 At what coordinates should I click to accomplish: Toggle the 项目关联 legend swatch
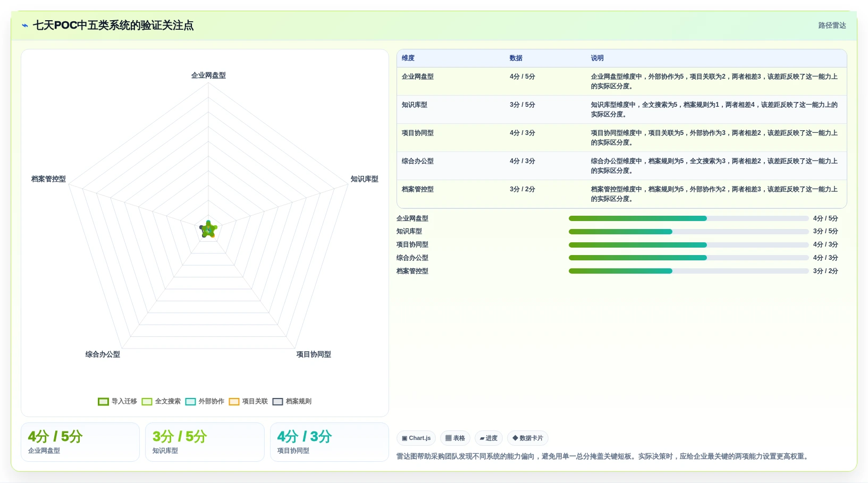[234, 402]
